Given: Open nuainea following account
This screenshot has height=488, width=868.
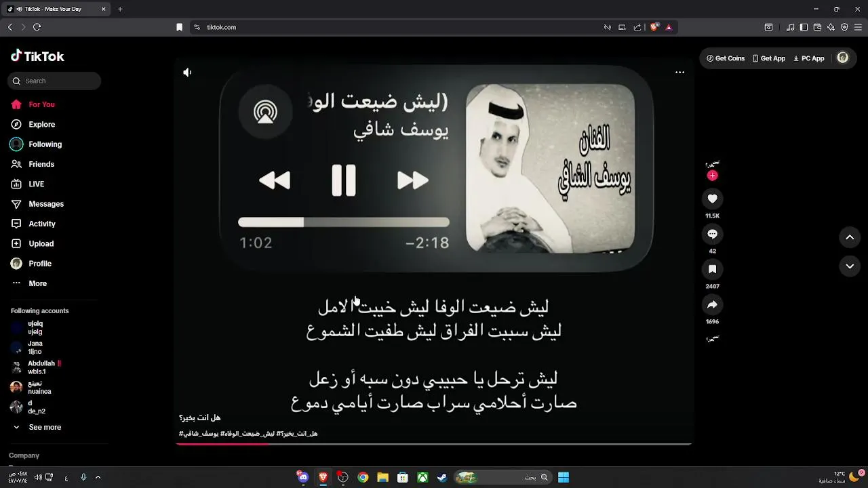Looking at the screenshot, I should tap(31, 387).
